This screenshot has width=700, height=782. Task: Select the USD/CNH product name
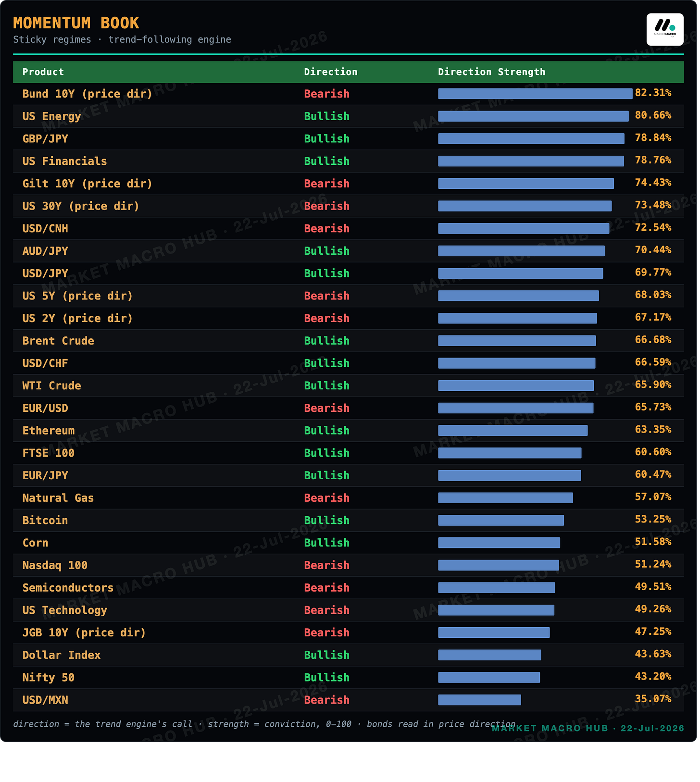coord(45,229)
